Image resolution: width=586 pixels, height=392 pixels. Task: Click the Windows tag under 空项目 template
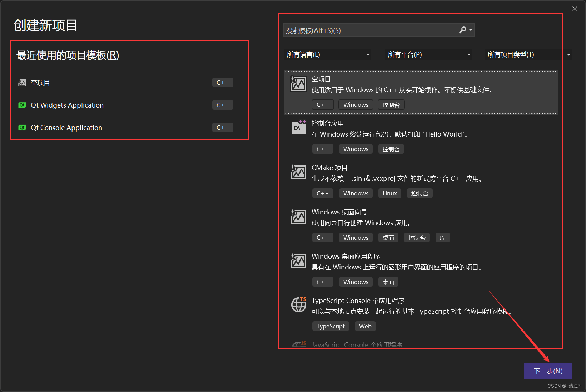356,105
